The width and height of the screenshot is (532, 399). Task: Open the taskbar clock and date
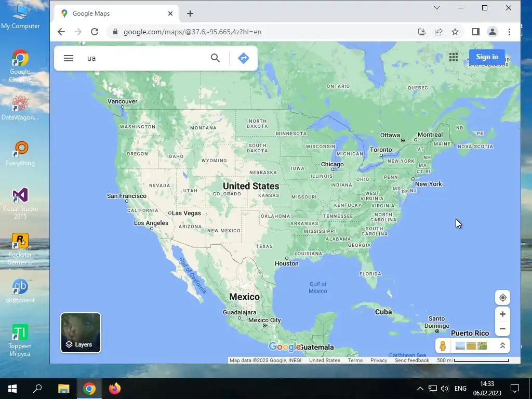[x=487, y=389]
